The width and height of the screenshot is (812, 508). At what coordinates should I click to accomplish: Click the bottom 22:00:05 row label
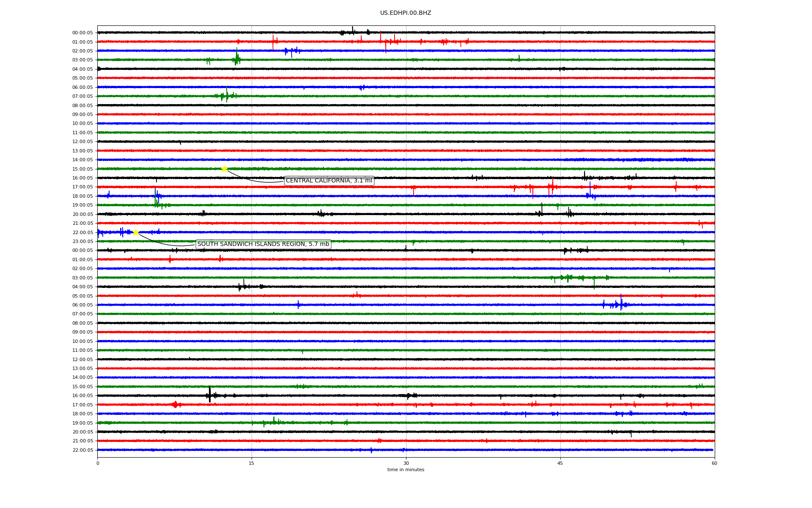(x=82, y=450)
